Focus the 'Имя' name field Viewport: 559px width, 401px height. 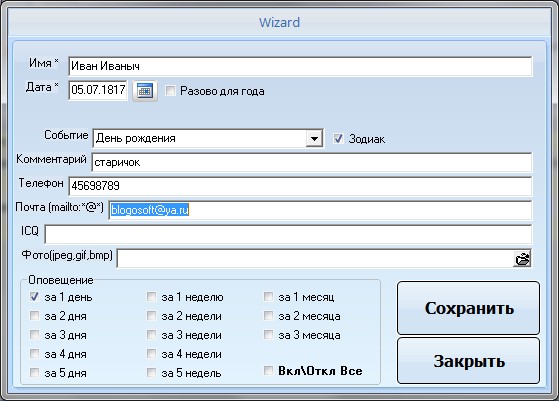pyautogui.click(x=300, y=66)
